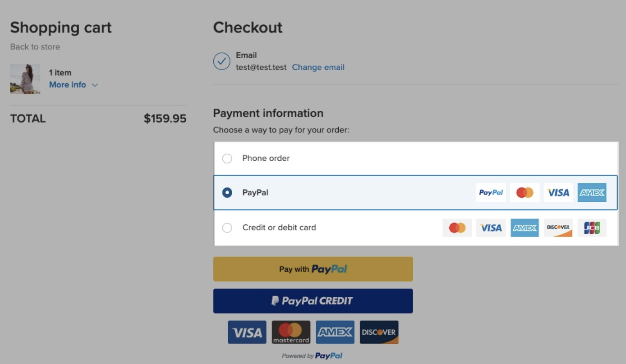The image size is (626, 364).
Task: Click the email verified checkmark icon
Action: point(221,61)
